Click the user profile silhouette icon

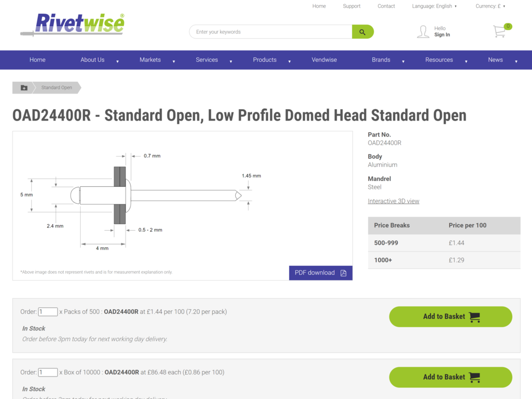423,32
